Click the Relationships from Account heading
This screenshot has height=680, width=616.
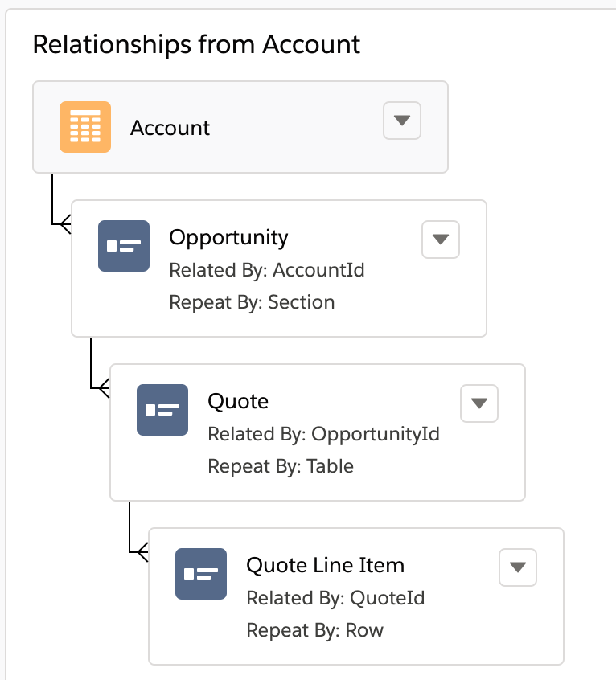196,45
